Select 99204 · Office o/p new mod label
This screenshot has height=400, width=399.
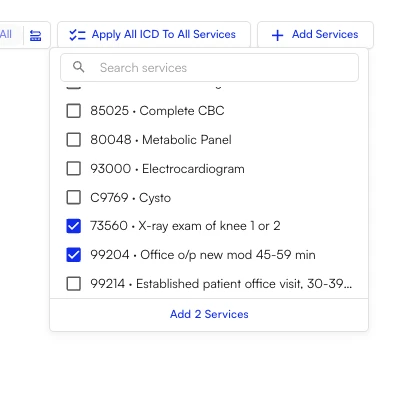pyautogui.click(x=203, y=255)
